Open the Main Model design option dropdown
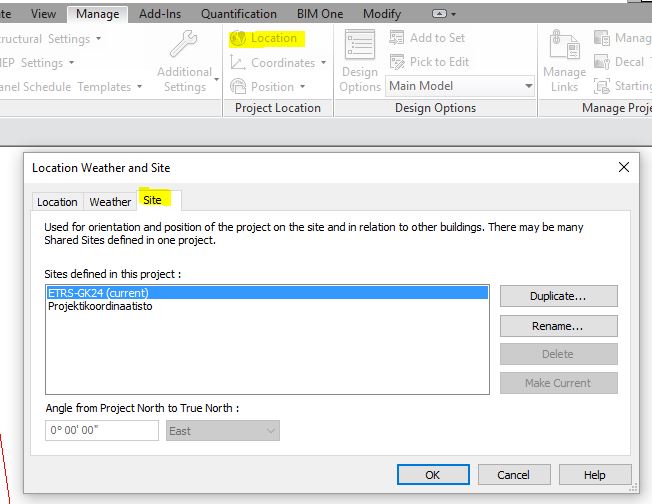The width and height of the screenshot is (652, 504). 459,86
